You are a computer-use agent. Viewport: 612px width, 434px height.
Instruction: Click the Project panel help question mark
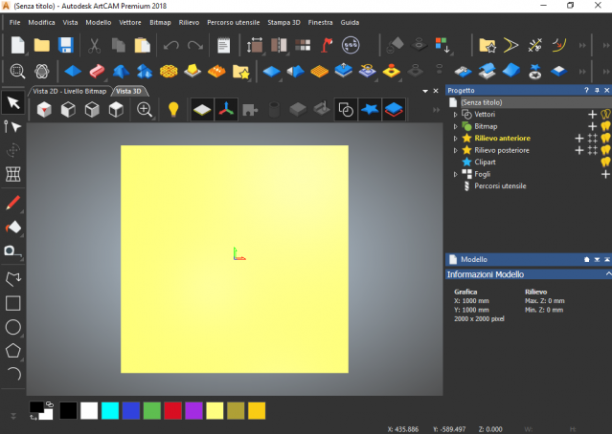tap(586, 91)
